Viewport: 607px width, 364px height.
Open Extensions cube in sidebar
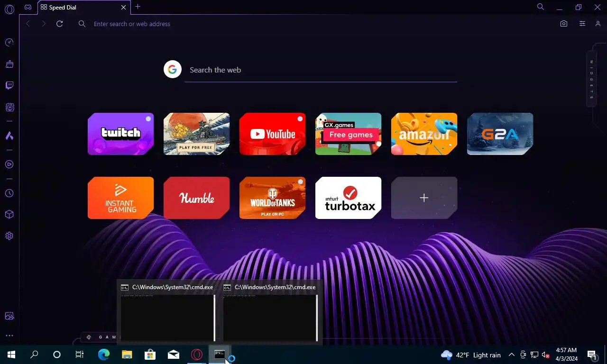coord(9,214)
